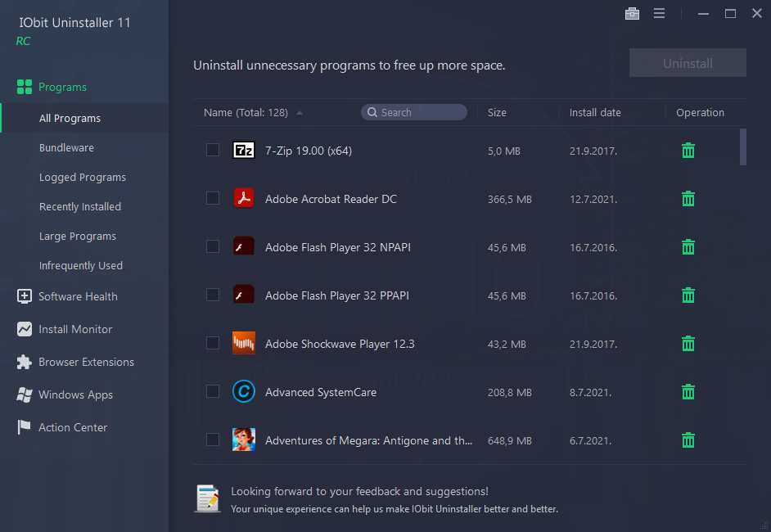Click the Adobe Shockwave Player app icon
Screen dimensions: 771x532
tap(244, 343)
